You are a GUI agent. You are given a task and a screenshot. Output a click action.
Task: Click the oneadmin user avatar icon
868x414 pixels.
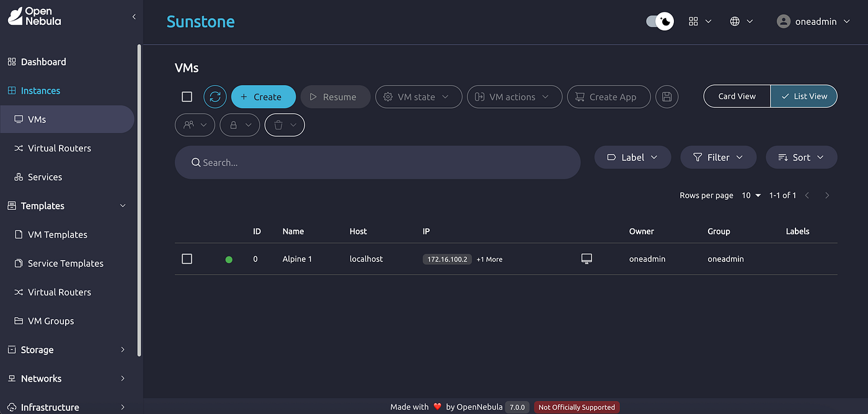(784, 21)
